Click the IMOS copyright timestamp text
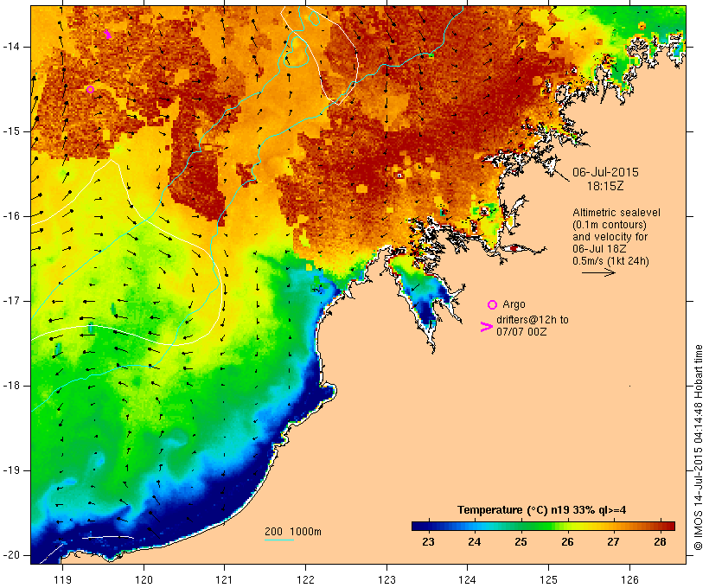 pyautogui.click(x=699, y=448)
